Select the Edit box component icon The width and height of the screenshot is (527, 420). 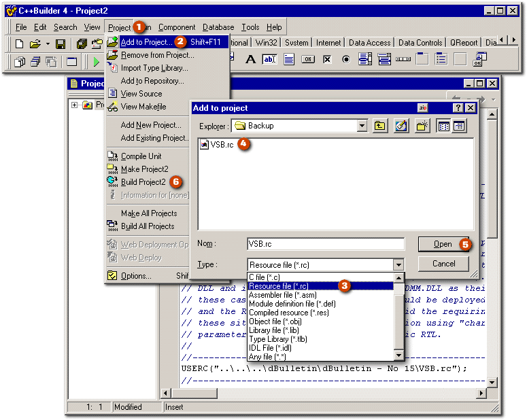click(269, 60)
